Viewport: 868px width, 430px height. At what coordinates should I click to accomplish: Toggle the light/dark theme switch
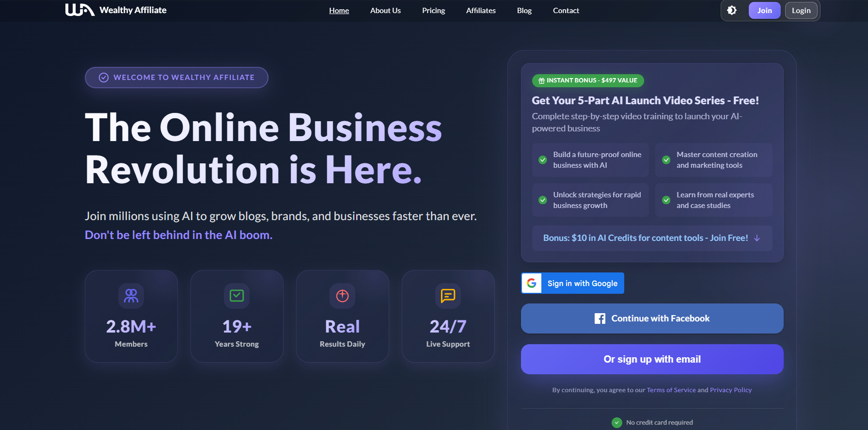click(732, 10)
